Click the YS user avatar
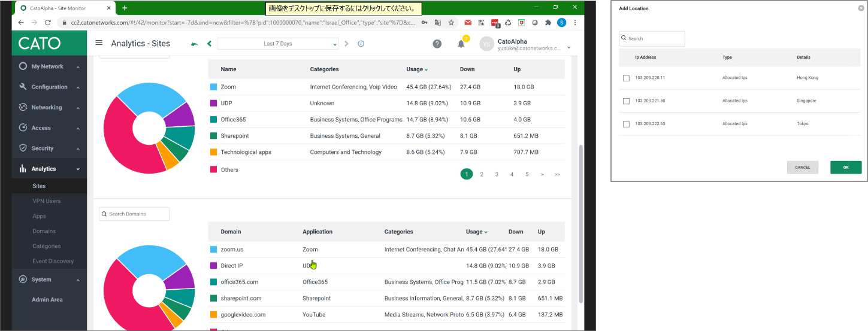 (486, 44)
